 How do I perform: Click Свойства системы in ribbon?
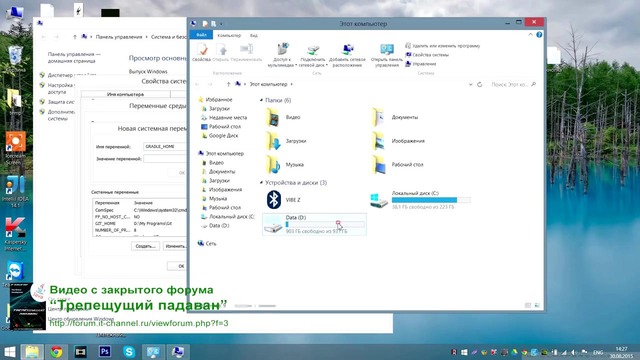[x=427, y=55]
